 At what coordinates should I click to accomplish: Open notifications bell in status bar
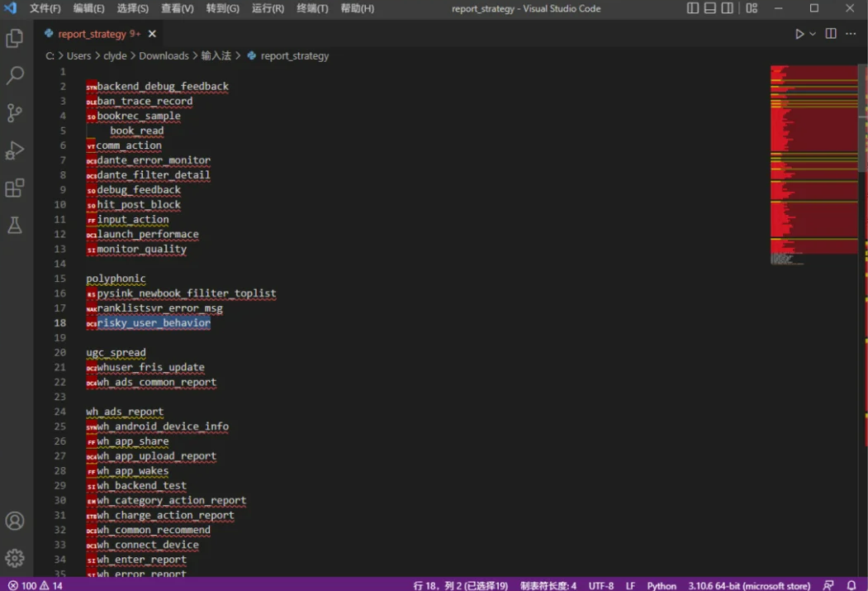point(851,585)
